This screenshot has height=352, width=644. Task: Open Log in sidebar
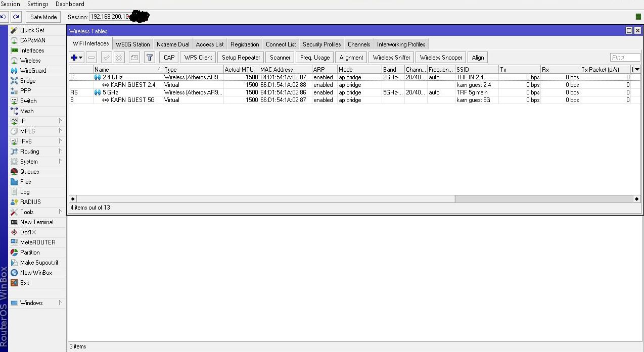25,192
